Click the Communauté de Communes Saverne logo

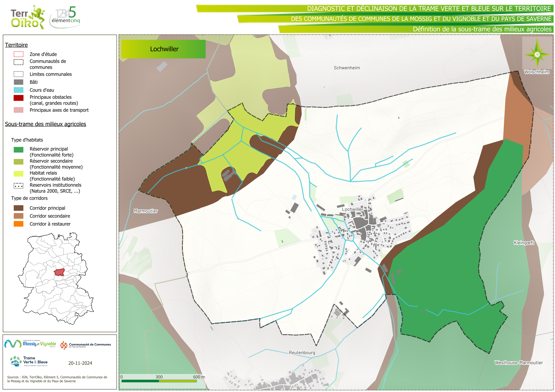(x=86, y=345)
